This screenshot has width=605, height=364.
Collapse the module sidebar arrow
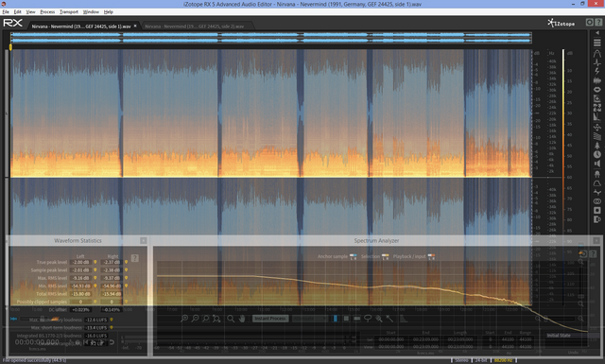click(597, 33)
